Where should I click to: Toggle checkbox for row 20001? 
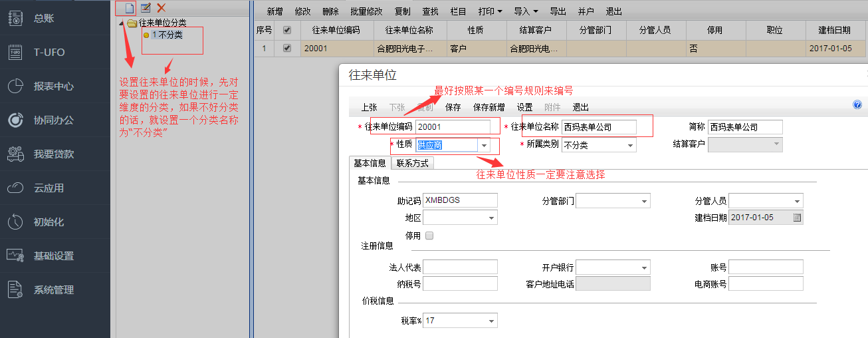click(x=287, y=49)
